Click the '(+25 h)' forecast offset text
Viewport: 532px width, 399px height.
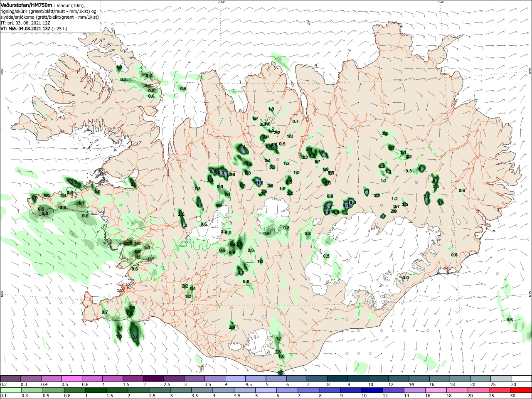59,29
